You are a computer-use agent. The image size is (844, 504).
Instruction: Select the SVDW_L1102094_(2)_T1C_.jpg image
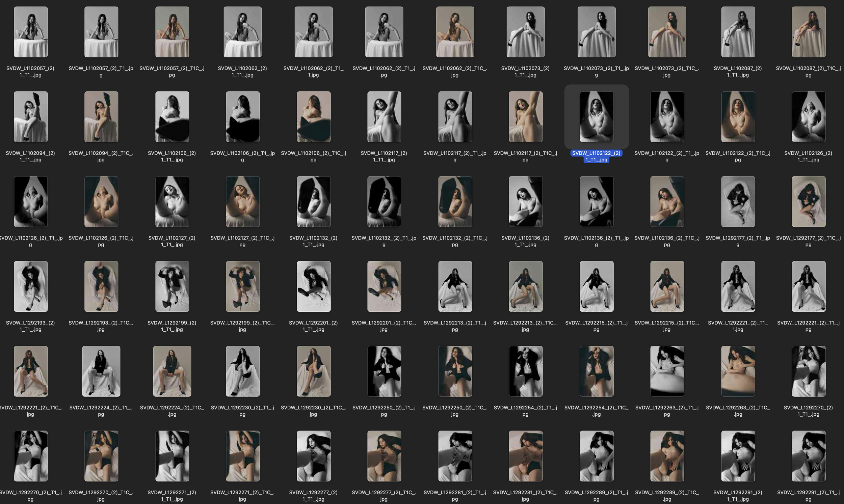101,116
